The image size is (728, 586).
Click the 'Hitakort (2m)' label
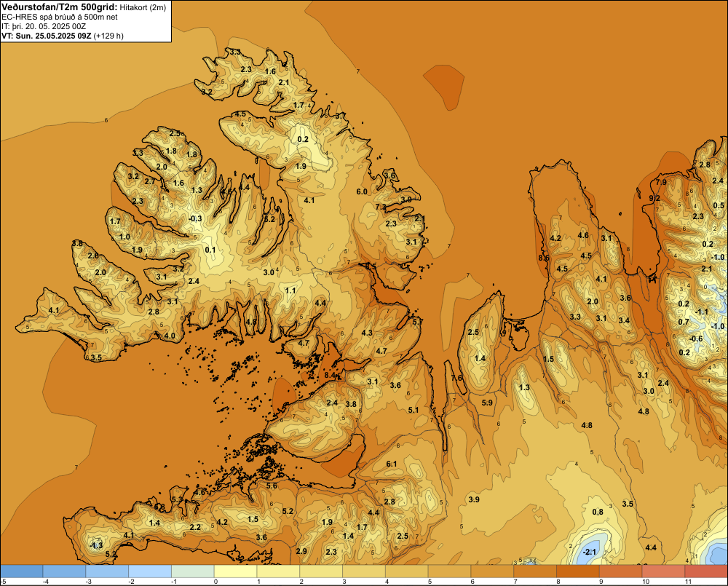143,7
